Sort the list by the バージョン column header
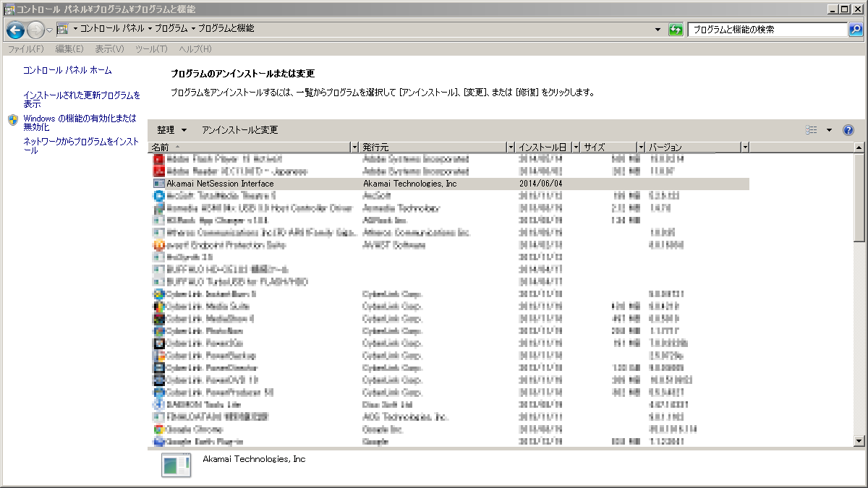Viewport: 868px width, 488px height. click(x=692, y=147)
